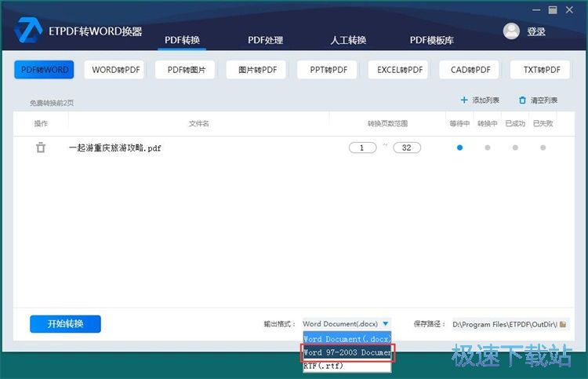Click the start page field showing 1

point(362,148)
